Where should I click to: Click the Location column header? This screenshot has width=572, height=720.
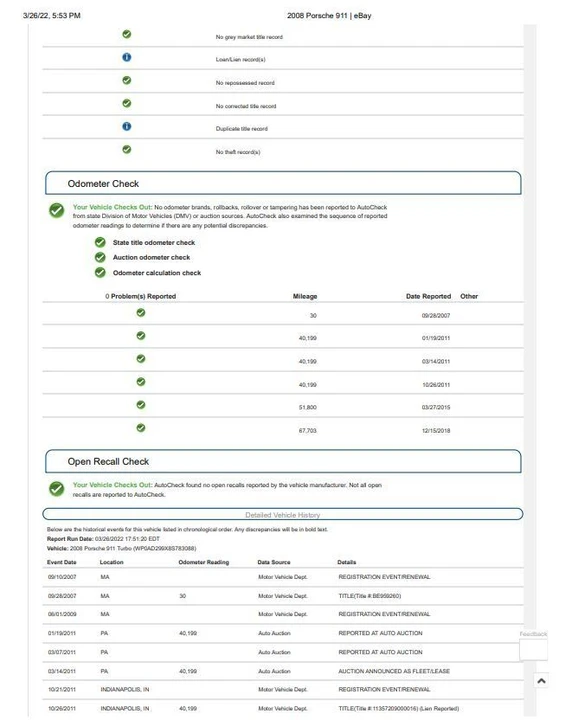coord(112,562)
